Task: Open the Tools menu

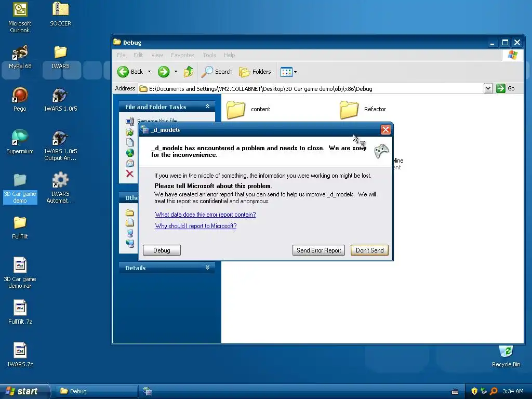Action: pos(209,55)
